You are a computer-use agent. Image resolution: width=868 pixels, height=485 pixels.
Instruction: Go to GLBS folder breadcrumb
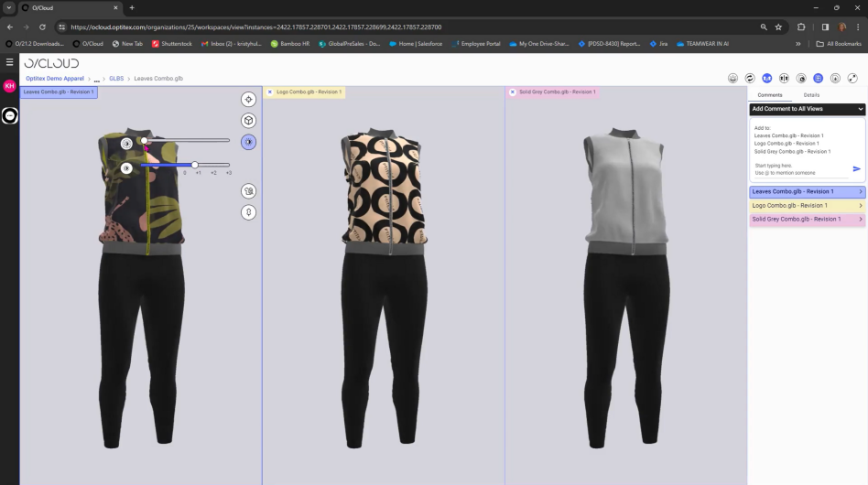point(116,79)
